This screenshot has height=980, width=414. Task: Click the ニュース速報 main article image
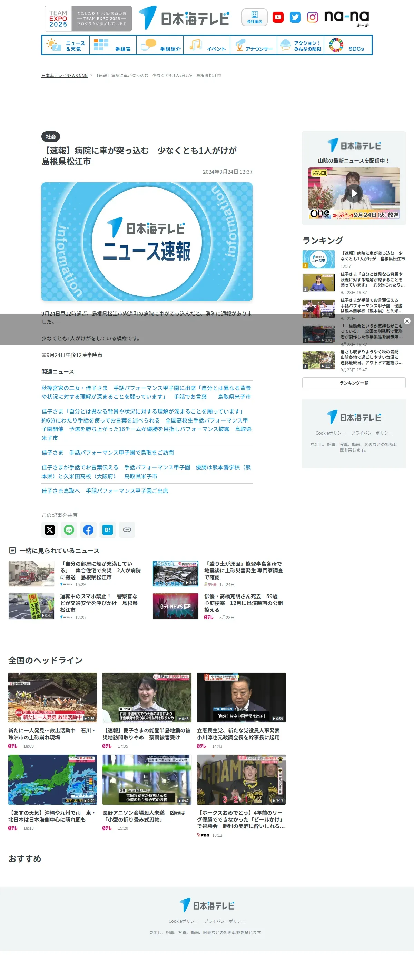pos(147,242)
